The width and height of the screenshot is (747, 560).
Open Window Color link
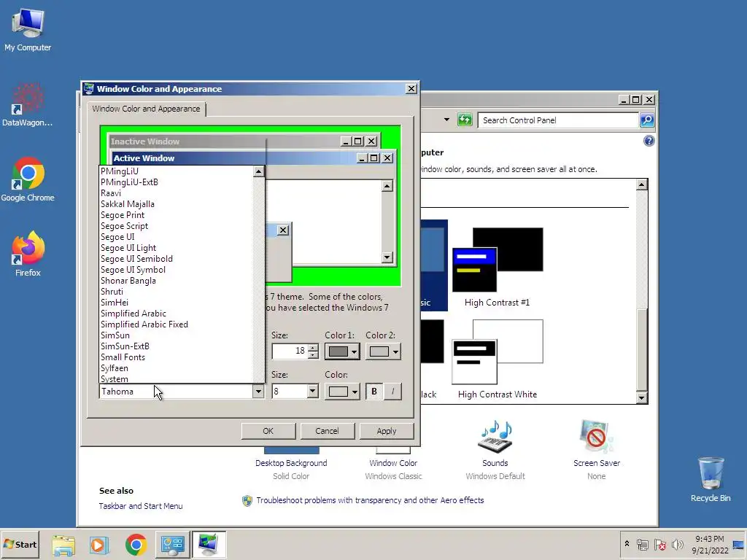pyautogui.click(x=393, y=463)
